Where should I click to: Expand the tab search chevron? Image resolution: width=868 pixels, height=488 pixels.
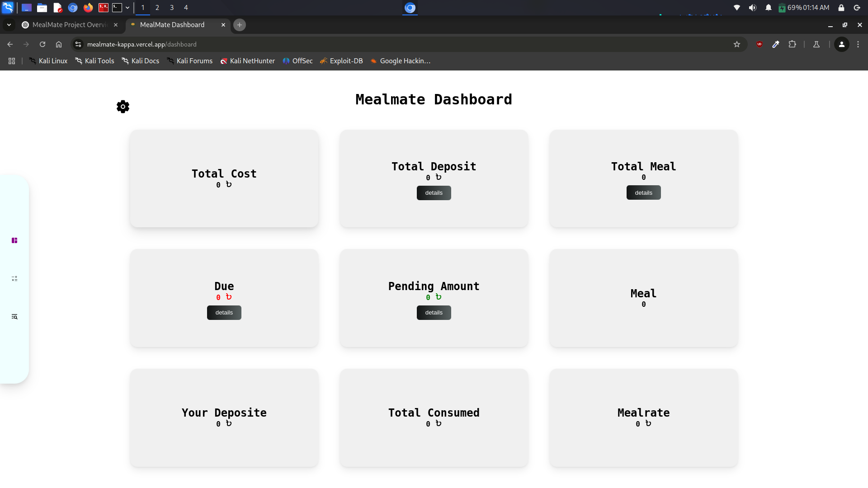[9, 25]
